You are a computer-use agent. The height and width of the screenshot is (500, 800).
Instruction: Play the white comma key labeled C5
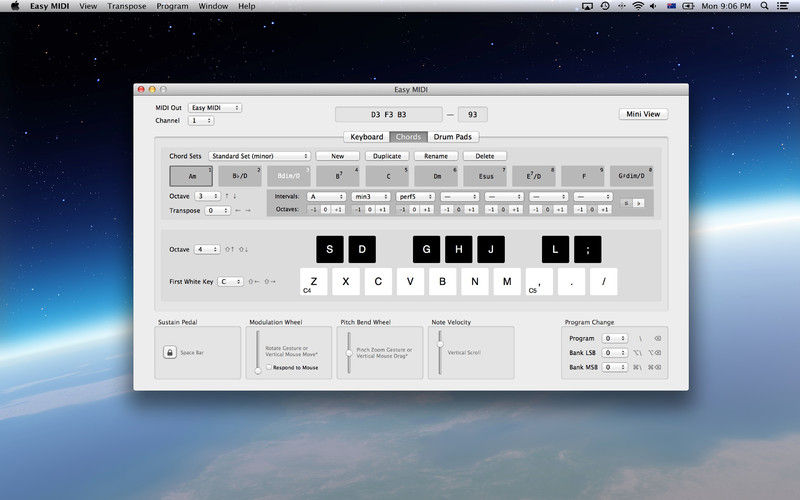click(539, 282)
